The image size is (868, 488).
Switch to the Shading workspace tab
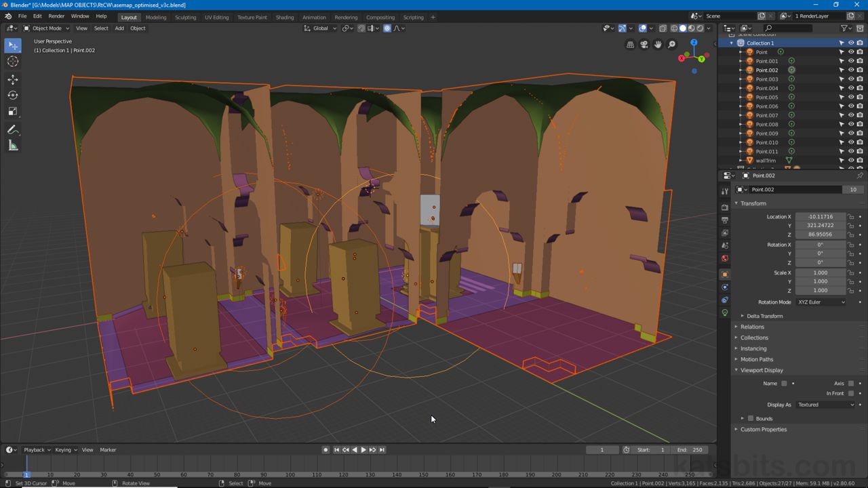(x=285, y=17)
